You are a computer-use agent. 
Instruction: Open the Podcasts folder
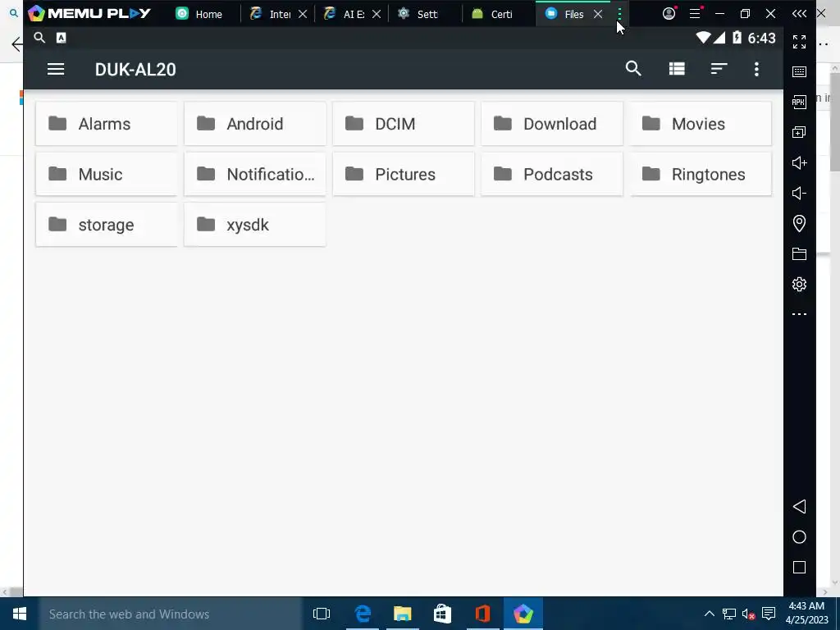tap(551, 174)
